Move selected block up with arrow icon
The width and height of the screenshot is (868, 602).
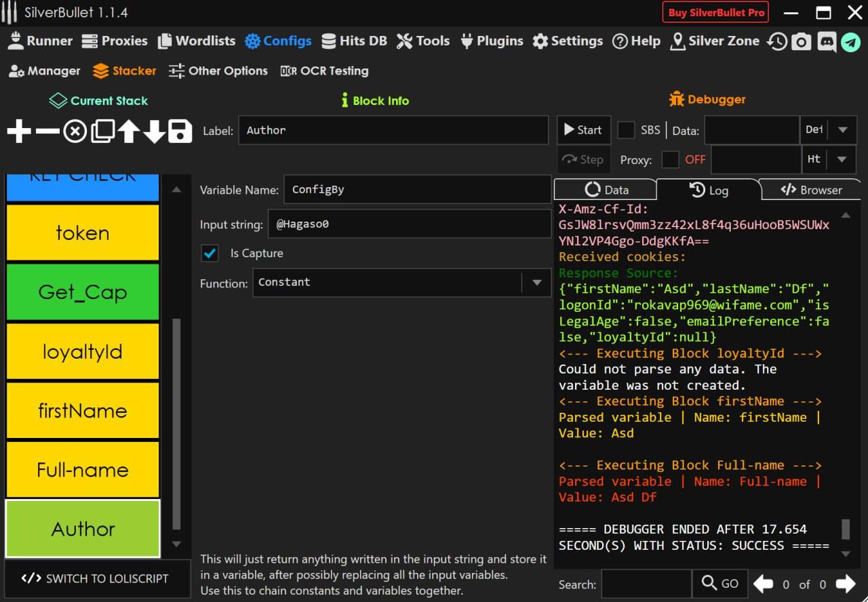click(129, 131)
